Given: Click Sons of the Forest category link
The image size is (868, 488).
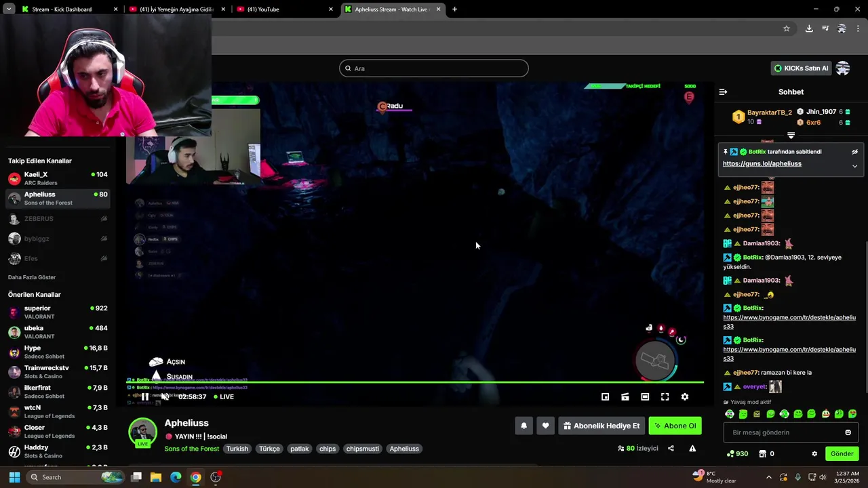Looking at the screenshot, I should click(x=191, y=449).
